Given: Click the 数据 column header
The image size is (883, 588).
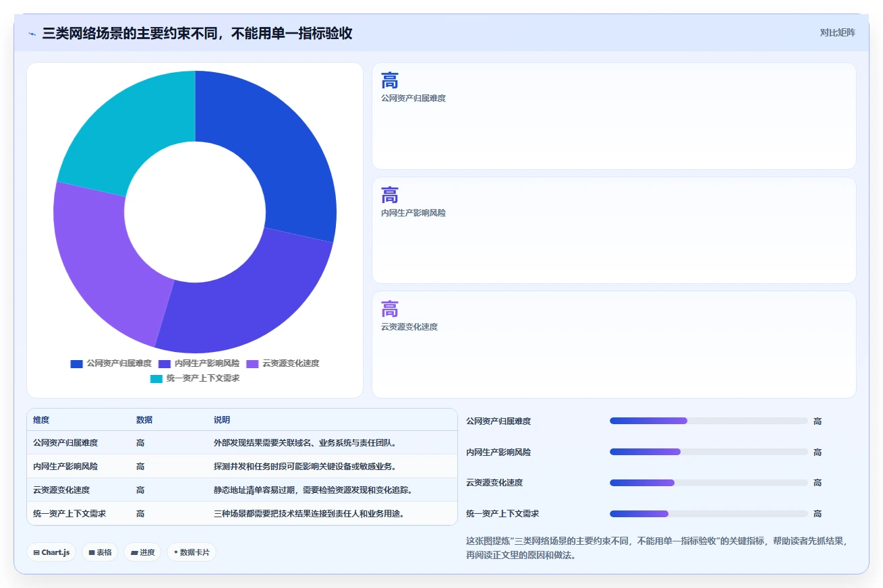Looking at the screenshot, I should click(x=144, y=419).
